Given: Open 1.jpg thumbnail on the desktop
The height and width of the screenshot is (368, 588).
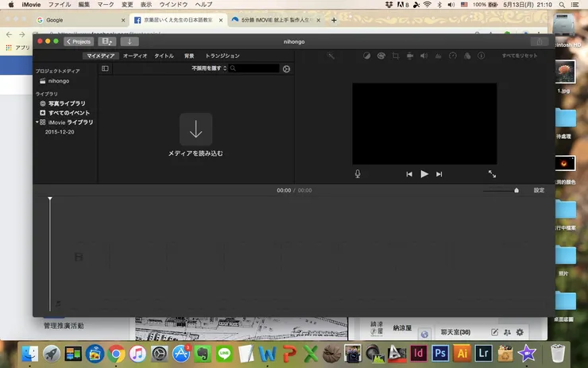Looking at the screenshot, I should point(565,72).
